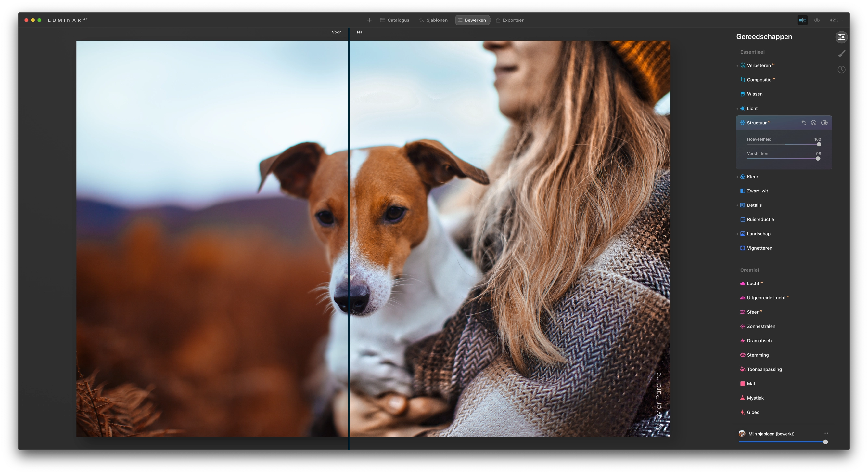Open the 42% zoom dropdown

tap(836, 20)
